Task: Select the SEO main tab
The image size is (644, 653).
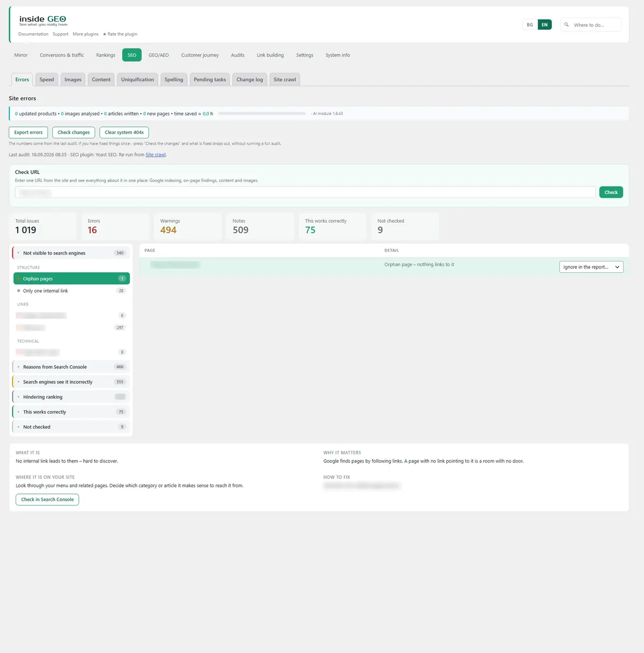Action: pos(132,55)
